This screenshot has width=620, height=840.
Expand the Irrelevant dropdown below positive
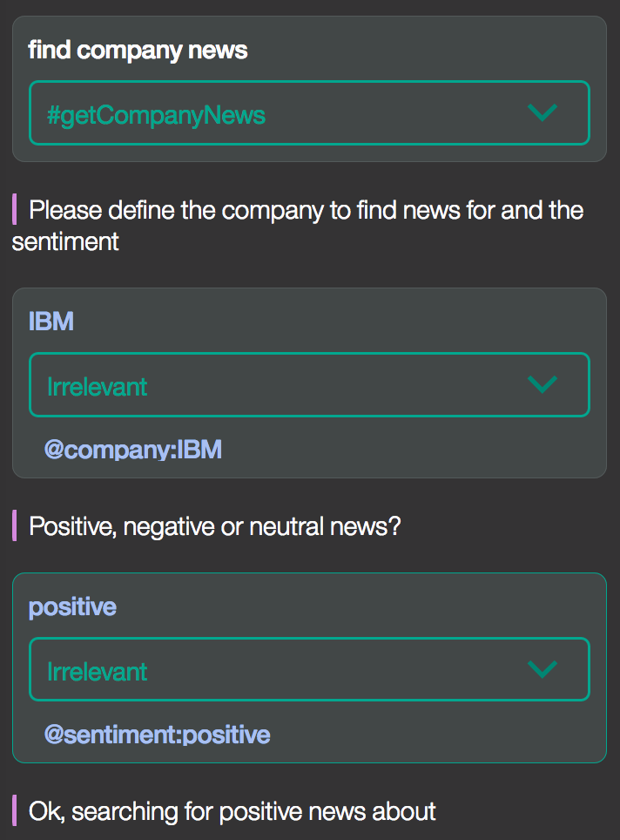309,669
